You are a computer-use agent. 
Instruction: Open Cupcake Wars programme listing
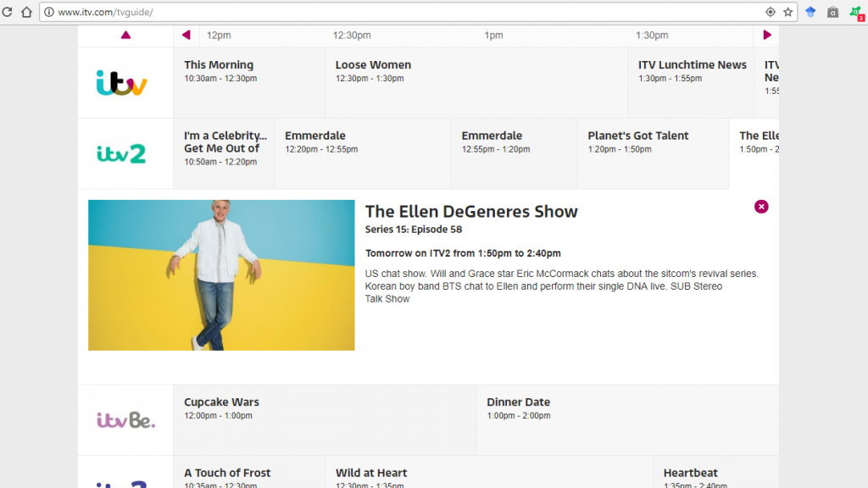pos(325,420)
